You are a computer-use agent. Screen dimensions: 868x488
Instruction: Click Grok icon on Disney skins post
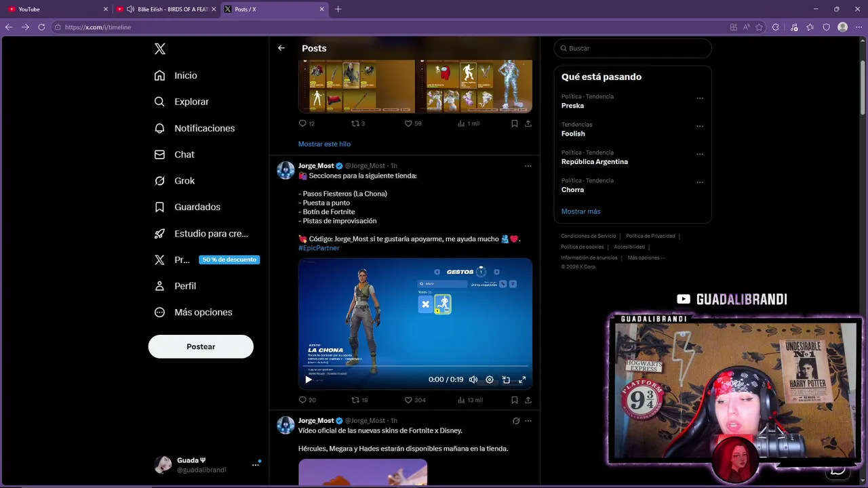coord(516,421)
